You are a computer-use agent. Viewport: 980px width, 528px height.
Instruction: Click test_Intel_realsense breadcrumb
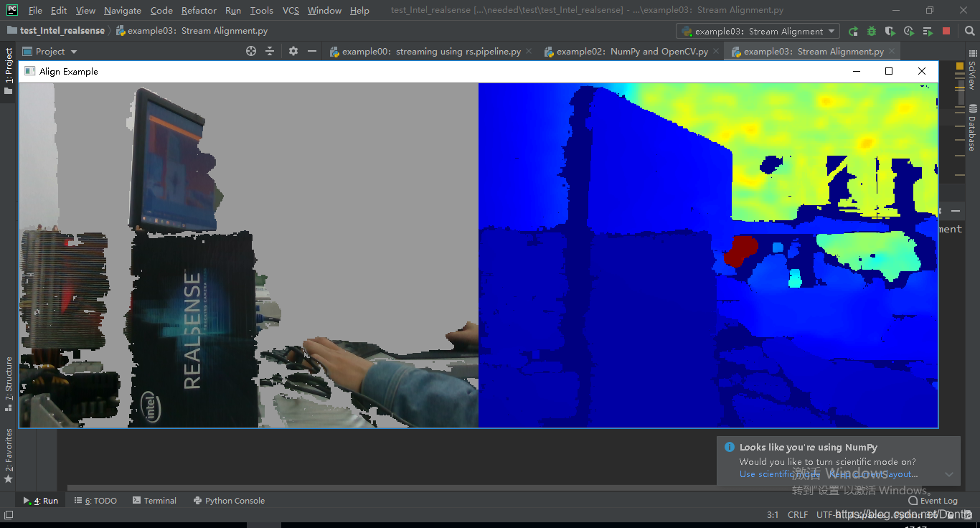click(x=55, y=31)
